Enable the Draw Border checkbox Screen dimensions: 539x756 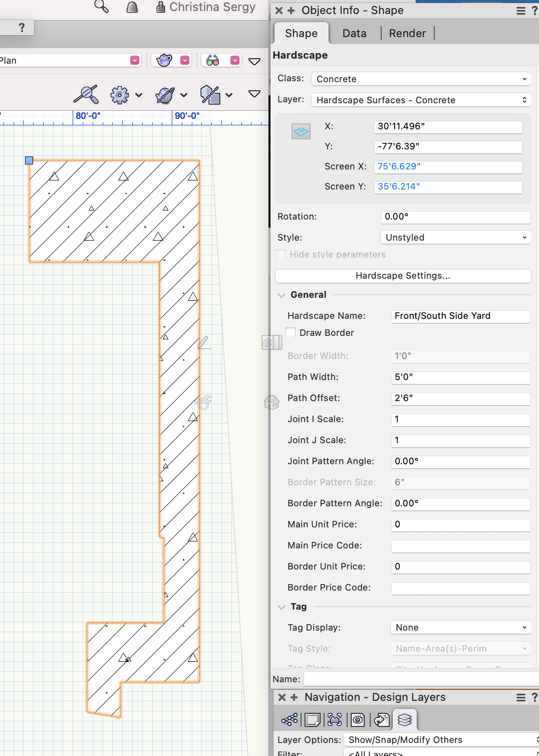(291, 332)
